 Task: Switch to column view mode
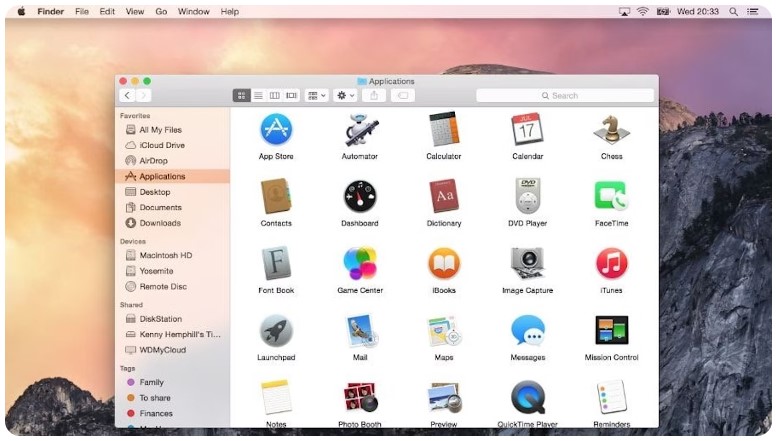[x=275, y=96]
